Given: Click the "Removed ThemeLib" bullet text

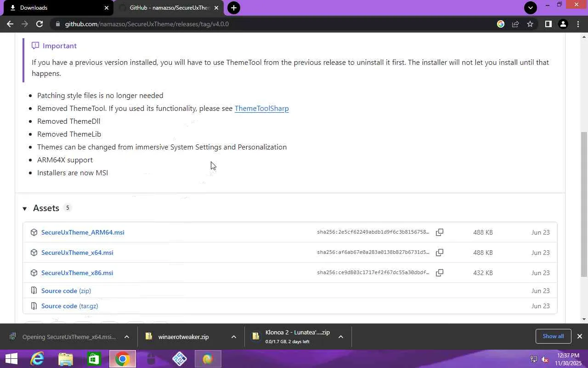Looking at the screenshot, I should coord(69,134).
